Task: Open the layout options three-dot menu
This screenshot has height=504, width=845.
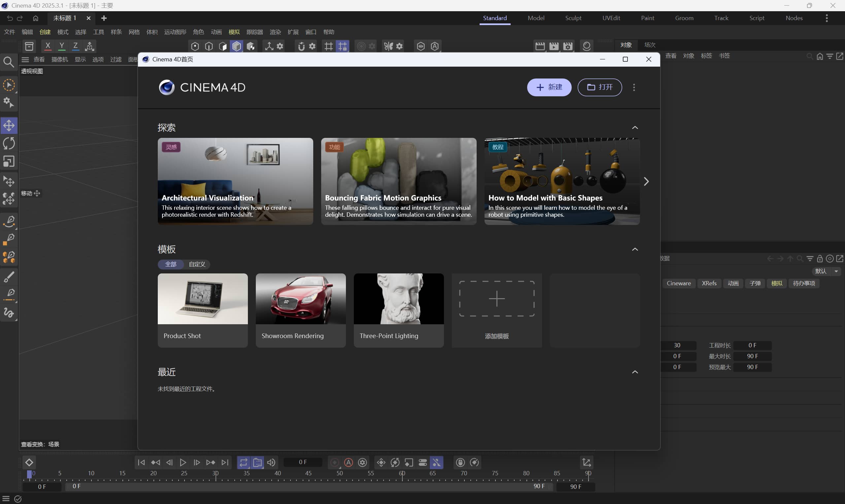Action: coord(827,18)
